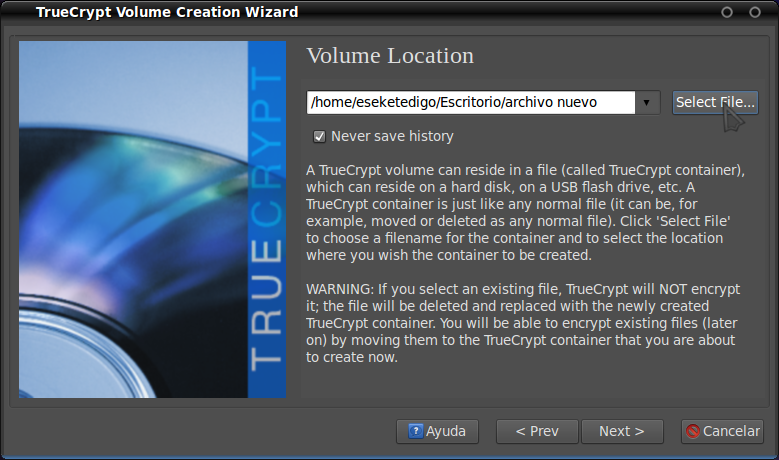Screen dimensions: 779x460
Task: Cancel the wizard with Cancelar
Action: click(x=722, y=431)
